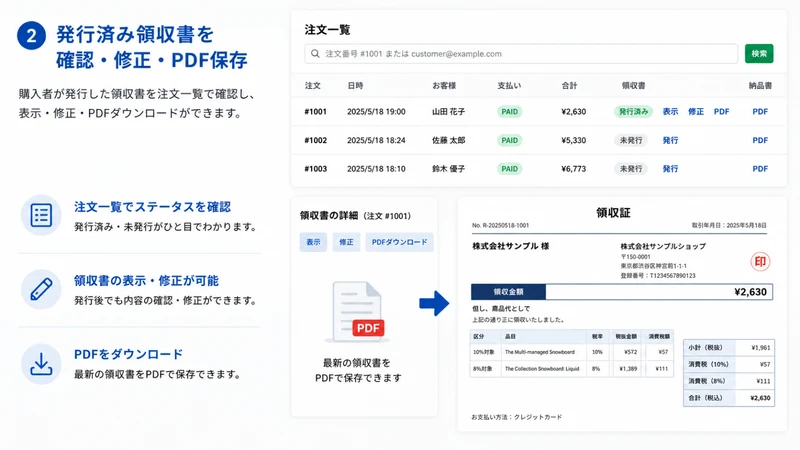Click 未発行 badge on order #1003
The height and width of the screenshot is (450, 800).
tap(631, 168)
